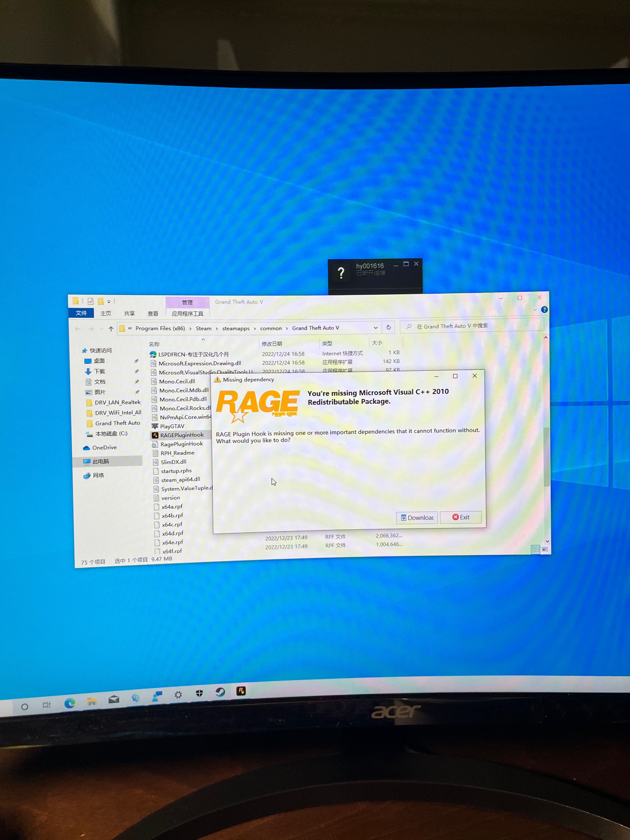
Task: Open the person-with-chat-bubble taskbar app
Action: click(x=157, y=696)
